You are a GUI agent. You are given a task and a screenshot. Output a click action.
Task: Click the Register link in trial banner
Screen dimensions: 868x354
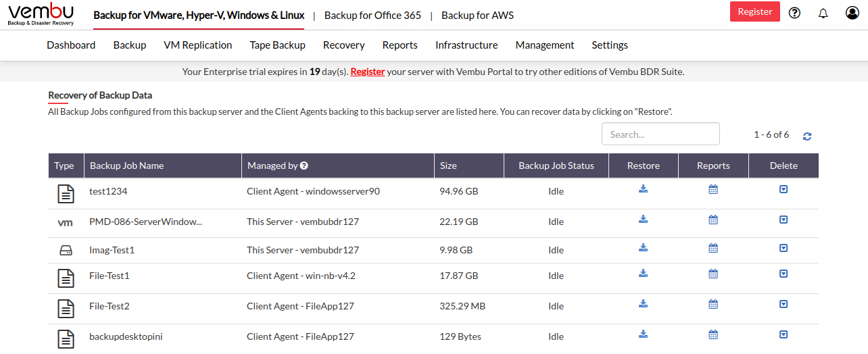coord(368,72)
